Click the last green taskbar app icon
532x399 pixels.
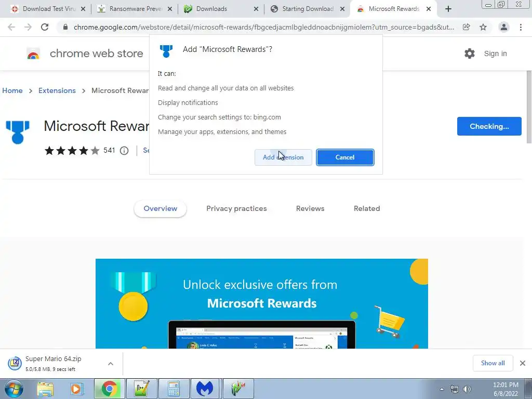coord(238,389)
